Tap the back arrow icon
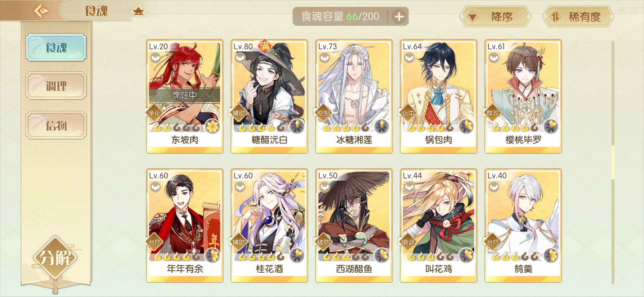 [41, 11]
